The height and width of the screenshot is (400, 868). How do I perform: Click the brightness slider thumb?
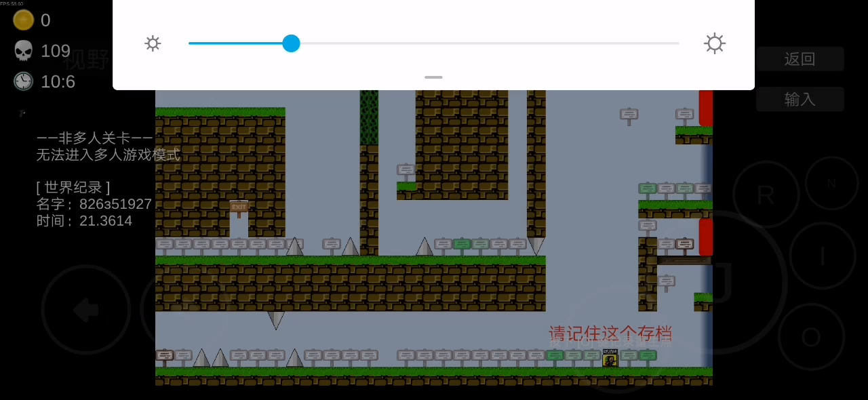pos(291,43)
